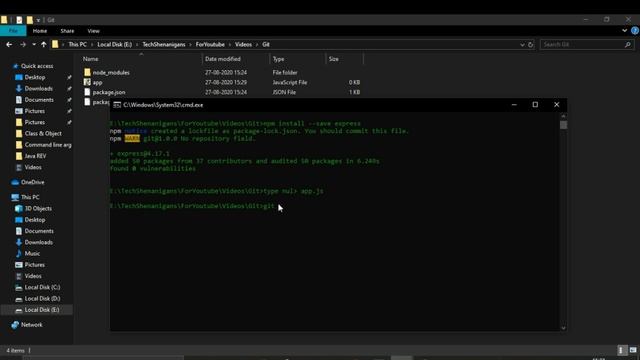The height and width of the screenshot is (360, 640).
Task: Expand the address bar history dropdown
Action: pos(522,44)
